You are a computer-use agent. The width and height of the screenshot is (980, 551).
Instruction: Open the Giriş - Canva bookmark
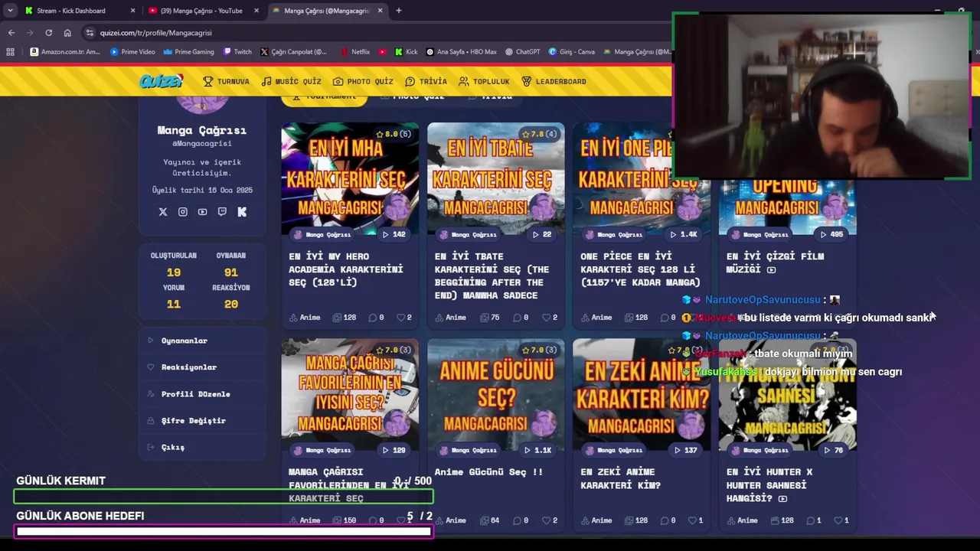click(571, 52)
